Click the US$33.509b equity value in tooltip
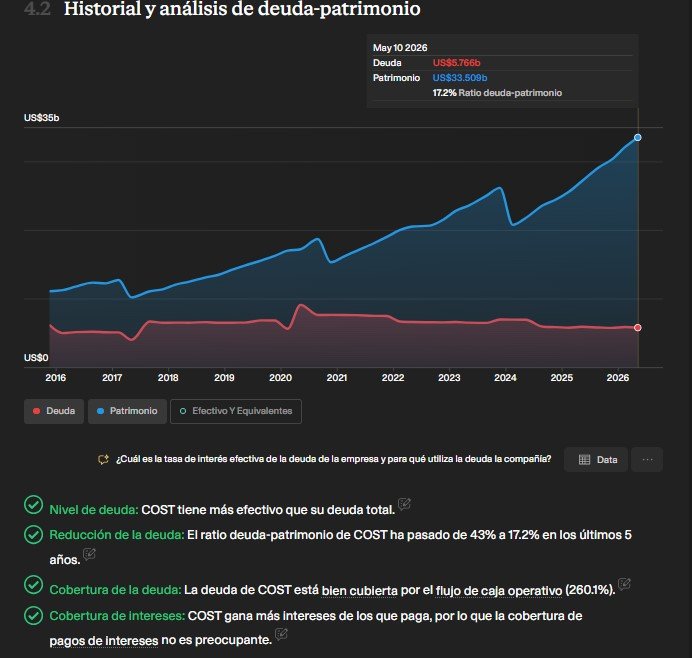692x658 pixels. [460, 78]
